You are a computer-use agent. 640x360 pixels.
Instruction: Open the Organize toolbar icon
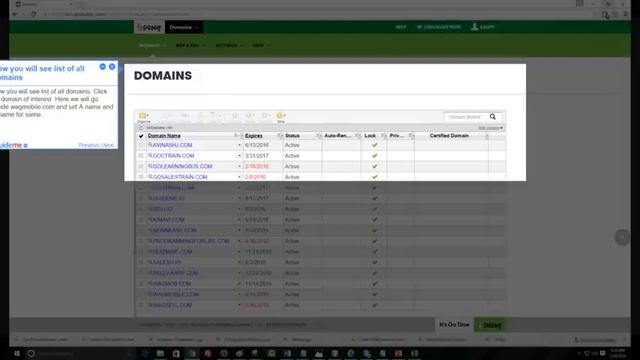tap(144, 117)
